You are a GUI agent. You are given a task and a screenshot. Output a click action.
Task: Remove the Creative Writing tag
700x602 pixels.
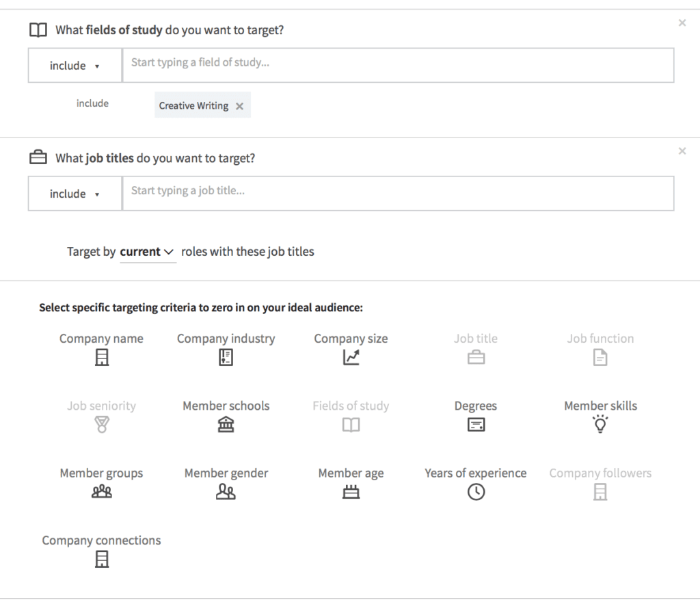239,106
